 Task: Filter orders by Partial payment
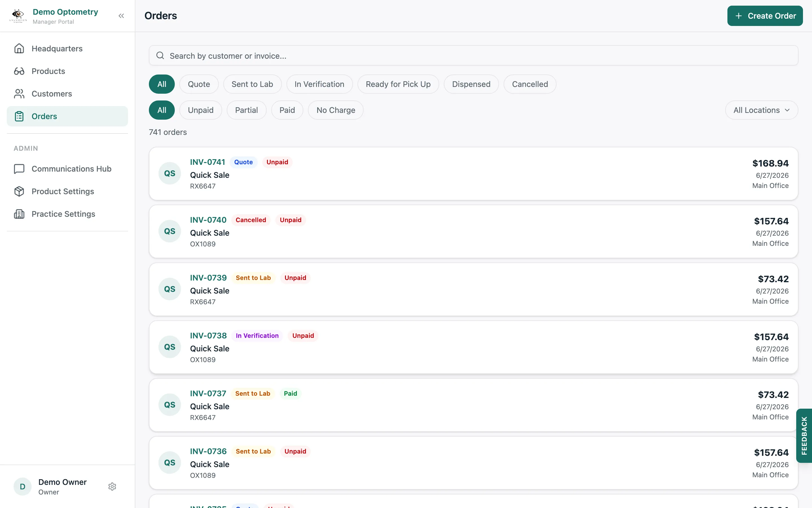click(x=247, y=110)
